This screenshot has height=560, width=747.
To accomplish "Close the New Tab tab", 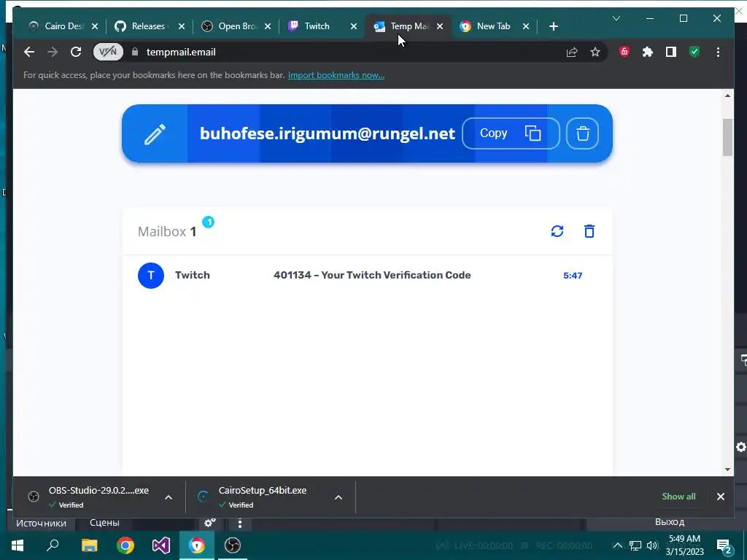I will (x=525, y=27).
